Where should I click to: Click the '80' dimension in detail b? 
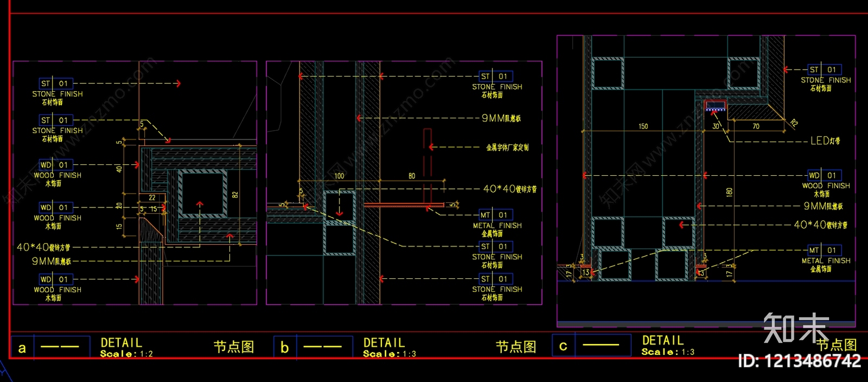click(x=412, y=176)
